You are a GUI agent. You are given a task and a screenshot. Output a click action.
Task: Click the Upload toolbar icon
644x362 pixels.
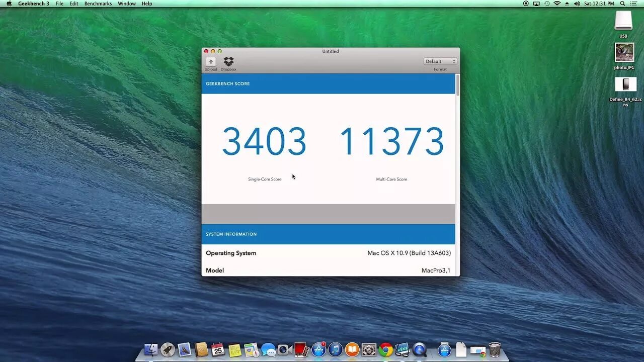tap(211, 61)
